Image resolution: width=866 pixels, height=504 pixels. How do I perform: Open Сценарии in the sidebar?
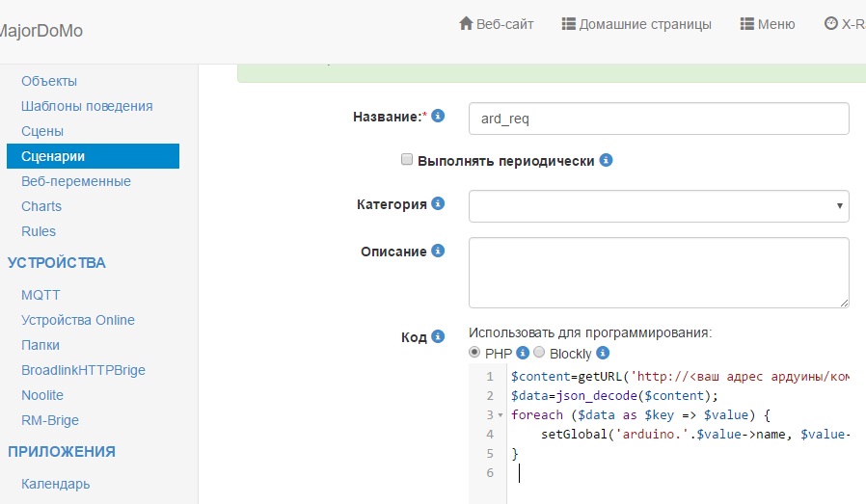54,156
